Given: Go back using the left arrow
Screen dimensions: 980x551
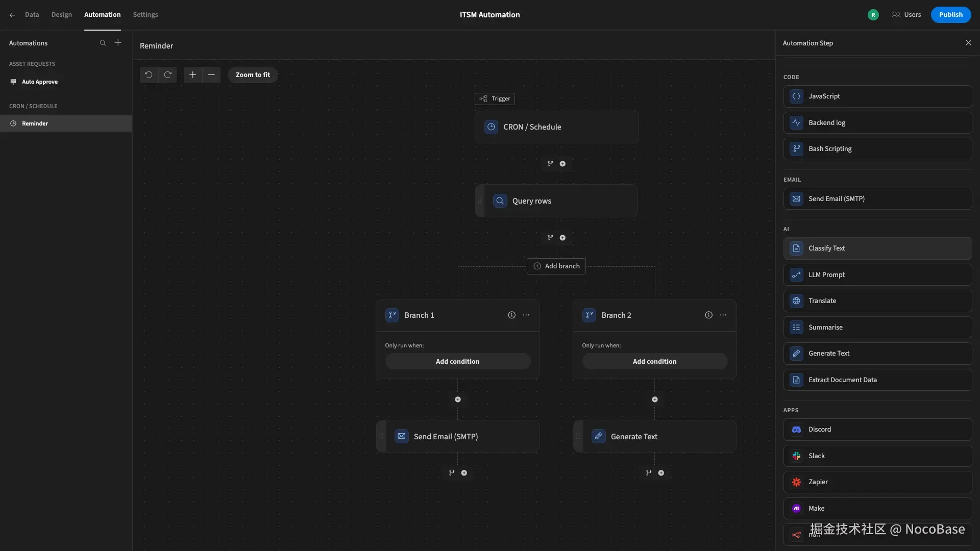Looking at the screenshot, I should click(x=12, y=15).
